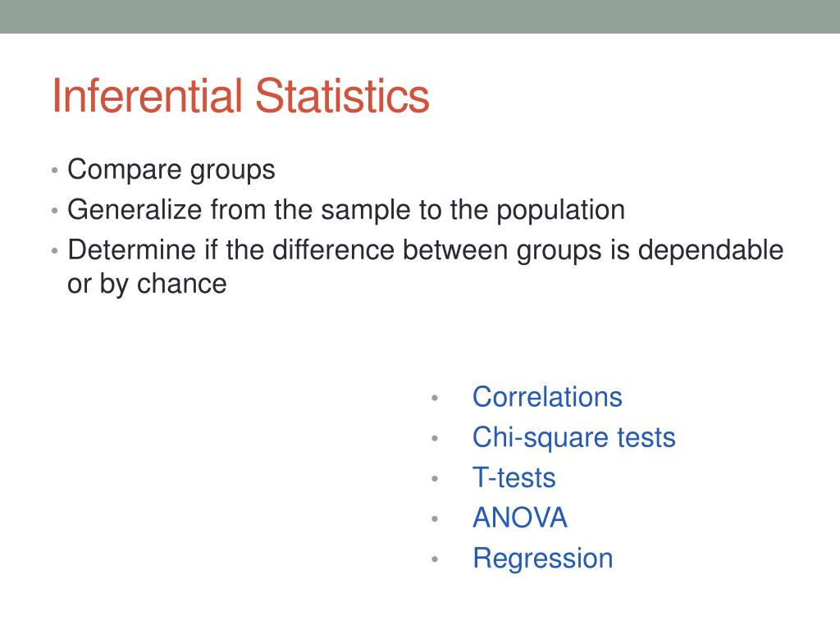Click the Inferential Statistics slide title
The height and width of the screenshot is (630, 840).
[240, 96]
